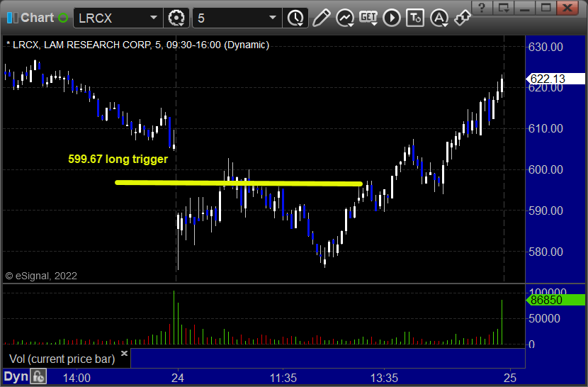Minimize the chart window
This screenshot has width=588, height=387.
click(525, 8)
